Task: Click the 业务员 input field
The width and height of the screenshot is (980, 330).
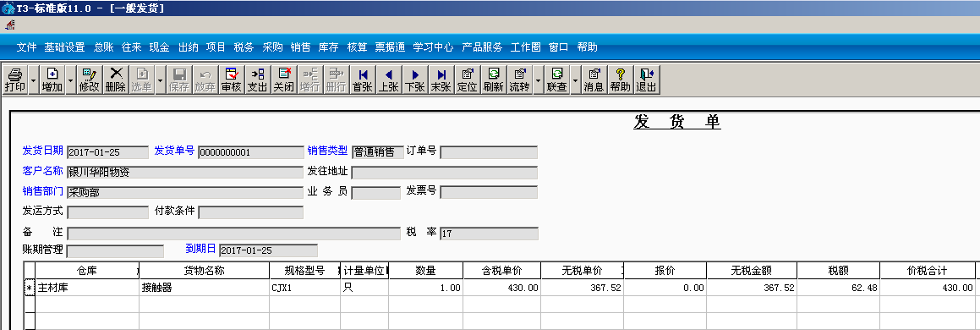Action: point(375,193)
